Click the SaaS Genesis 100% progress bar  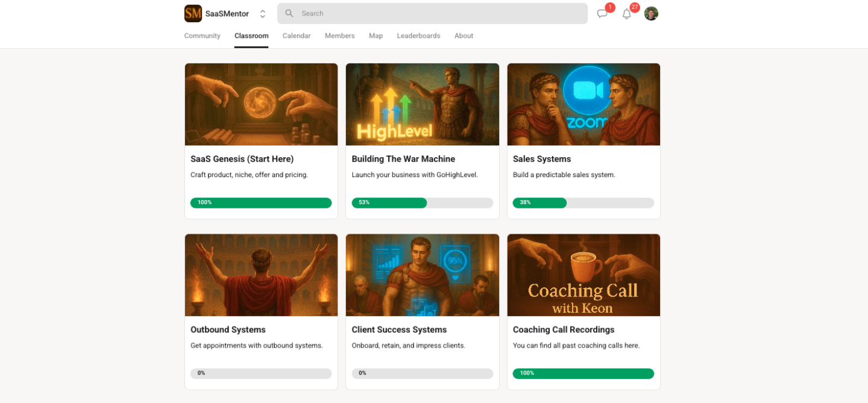(x=261, y=203)
